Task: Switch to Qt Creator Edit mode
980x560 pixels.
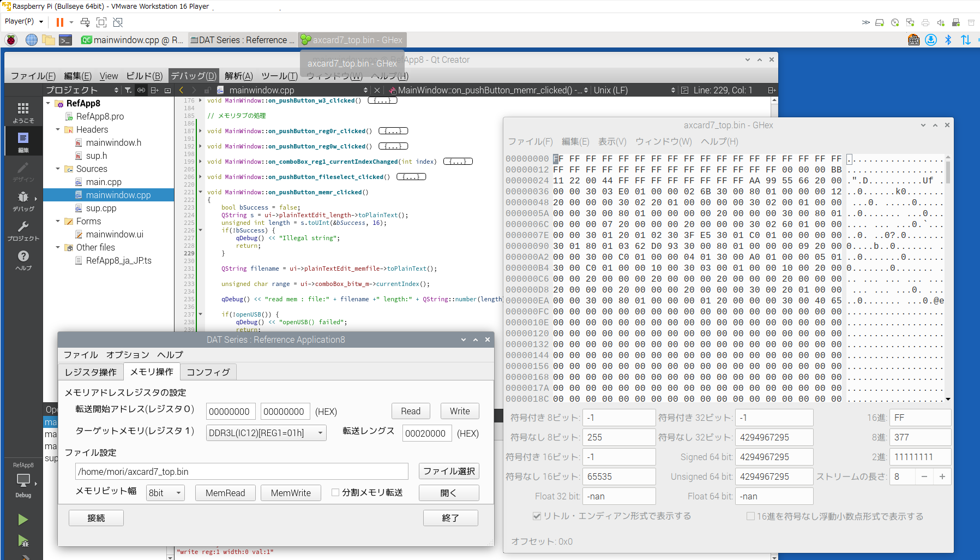Action: coord(23,142)
